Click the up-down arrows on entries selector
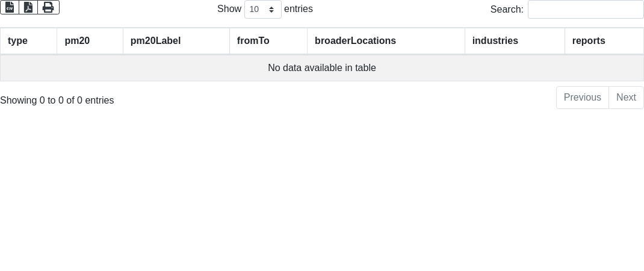644x271 pixels. click(x=272, y=10)
